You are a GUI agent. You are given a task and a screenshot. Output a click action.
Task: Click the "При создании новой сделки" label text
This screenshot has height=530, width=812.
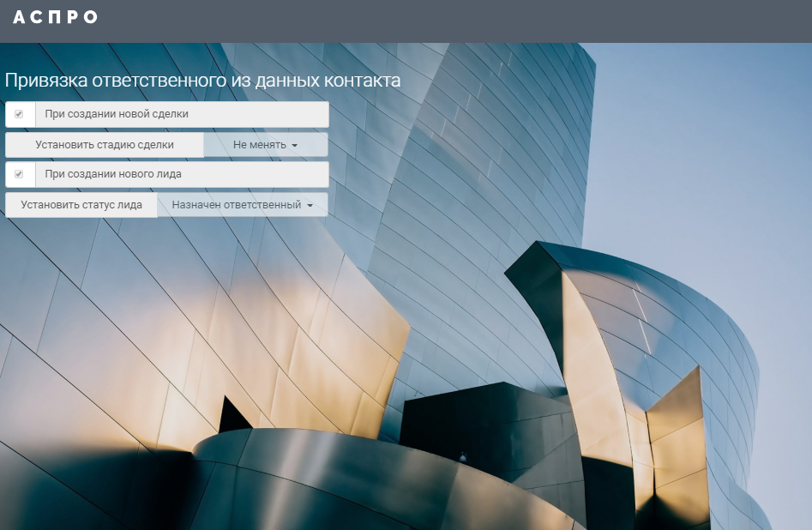click(117, 114)
